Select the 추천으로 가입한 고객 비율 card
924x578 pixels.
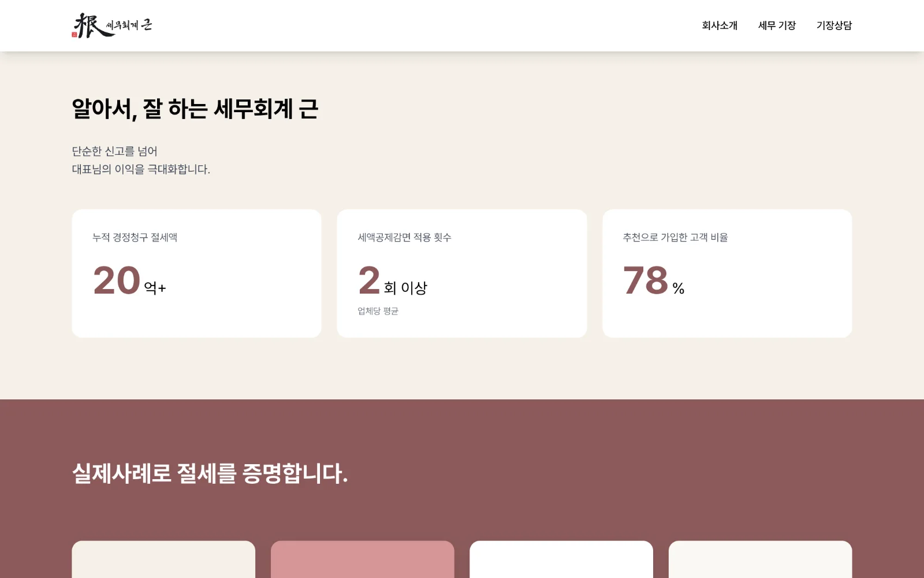pyautogui.click(x=727, y=273)
